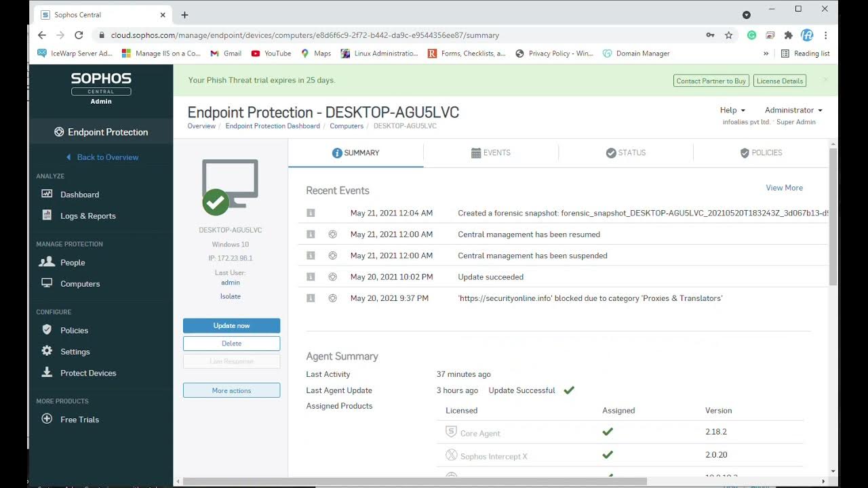Click the Endpoint Protection Dashboard breadcrumb
The image size is (868, 488).
(273, 126)
